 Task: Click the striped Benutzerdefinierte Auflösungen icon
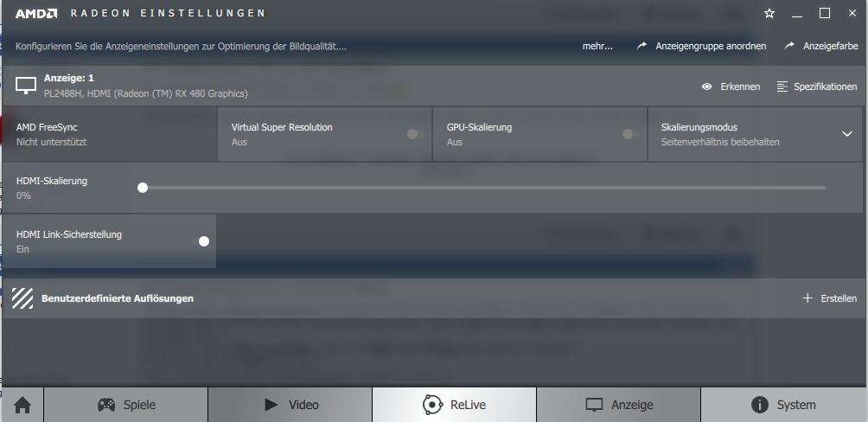tap(22, 298)
